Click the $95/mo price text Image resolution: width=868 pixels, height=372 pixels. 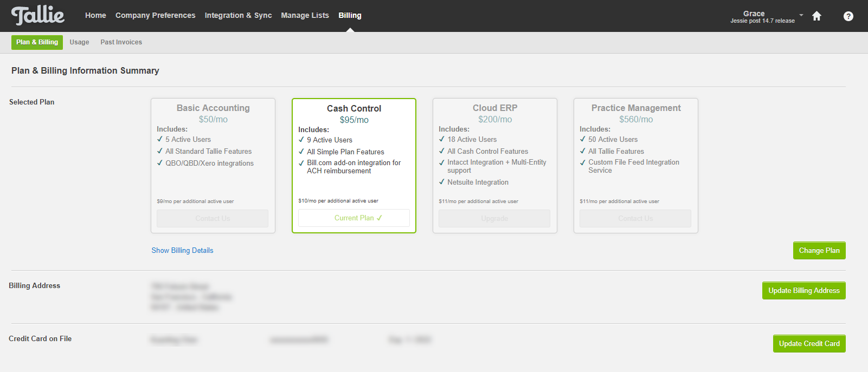[x=354, y=120]
